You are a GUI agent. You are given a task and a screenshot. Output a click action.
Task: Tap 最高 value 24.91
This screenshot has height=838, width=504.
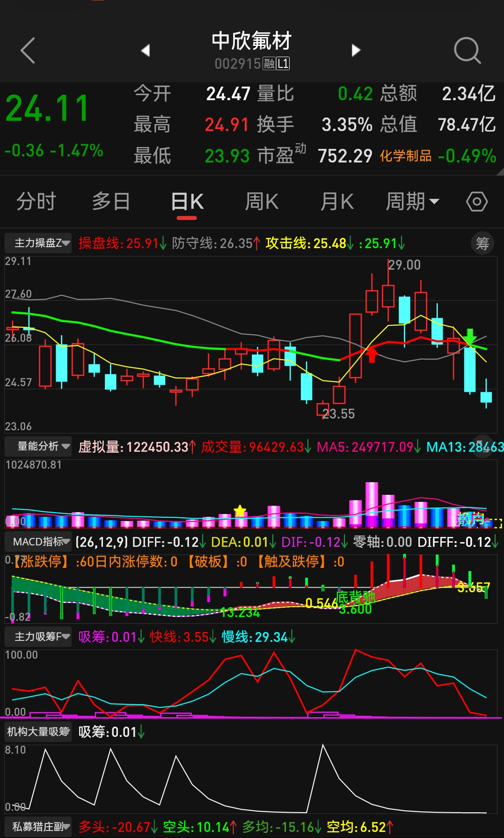[x=226, y=125]
